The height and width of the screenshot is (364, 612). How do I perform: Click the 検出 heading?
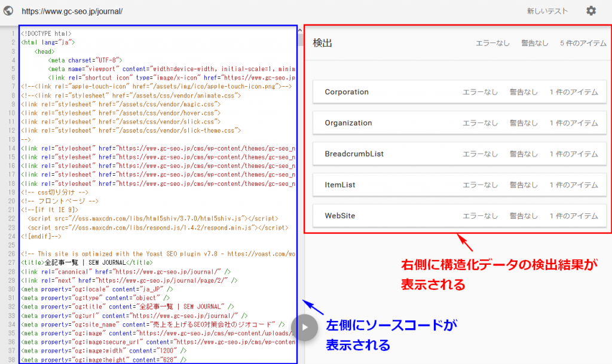[x=322, y=43]
